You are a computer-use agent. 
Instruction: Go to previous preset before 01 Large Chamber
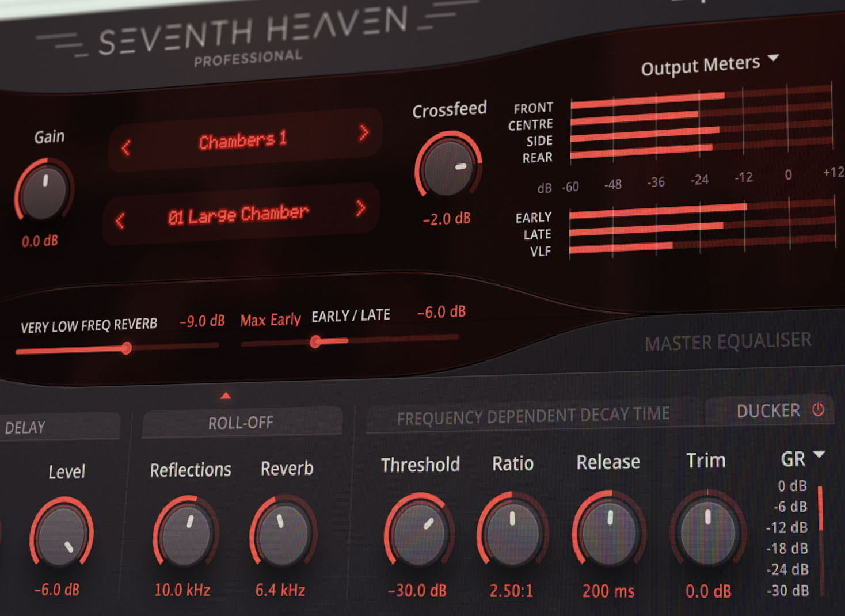(120, 220)
